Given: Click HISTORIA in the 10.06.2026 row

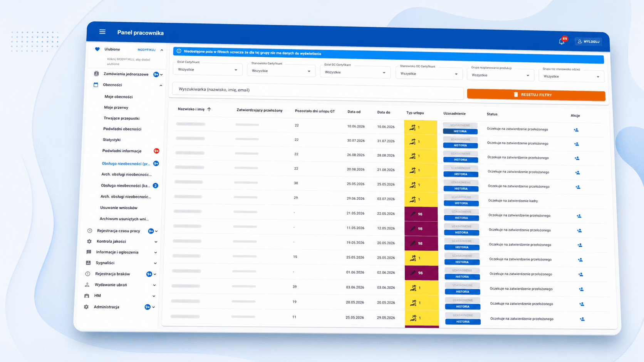Looking at the screenshot, I should click(460, 131).
